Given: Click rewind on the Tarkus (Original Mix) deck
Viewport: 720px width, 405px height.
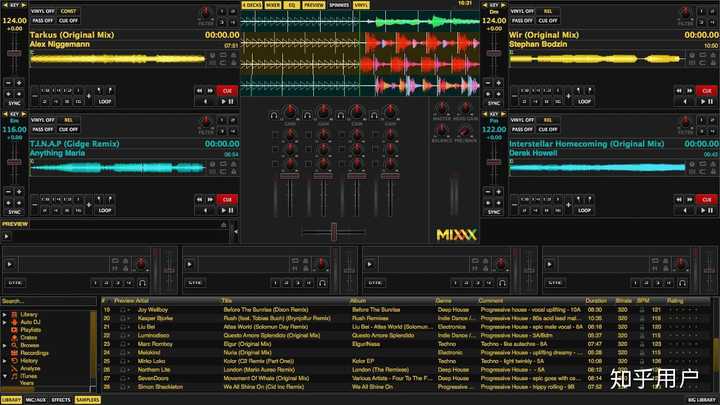Looking at the screenshot, I should pos(199,91).
